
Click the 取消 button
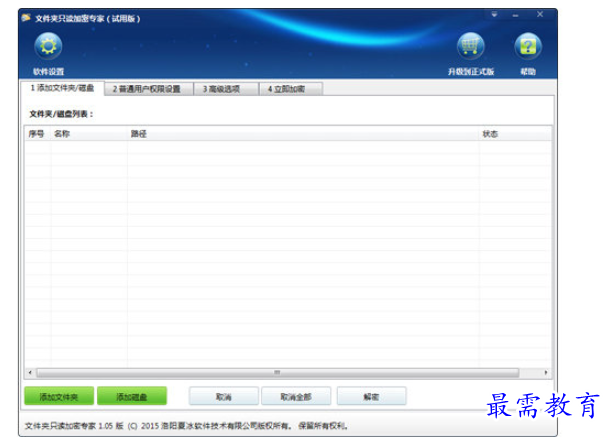pyautogui.click(x=224, y=396)
